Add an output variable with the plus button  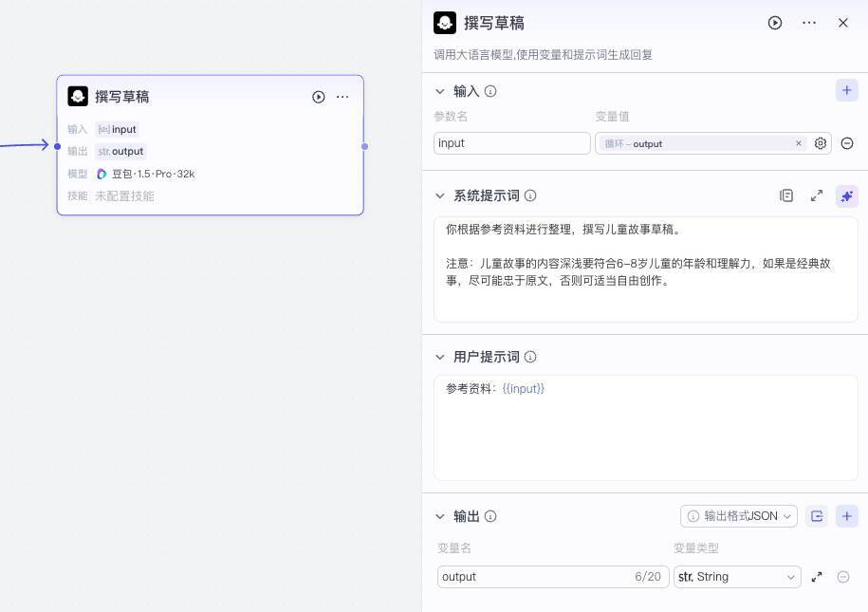tap(846, 516)
